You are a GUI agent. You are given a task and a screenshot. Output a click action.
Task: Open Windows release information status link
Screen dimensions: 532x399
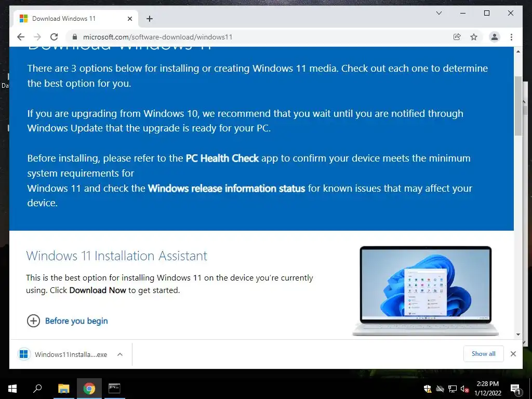(227, 188)
